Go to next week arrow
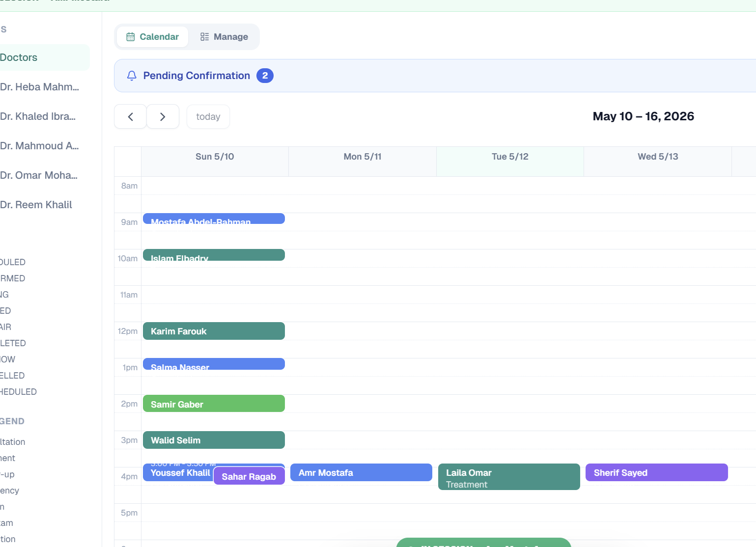Image resolution: width=756 pixels, height=547 pixels. [163, 117]
